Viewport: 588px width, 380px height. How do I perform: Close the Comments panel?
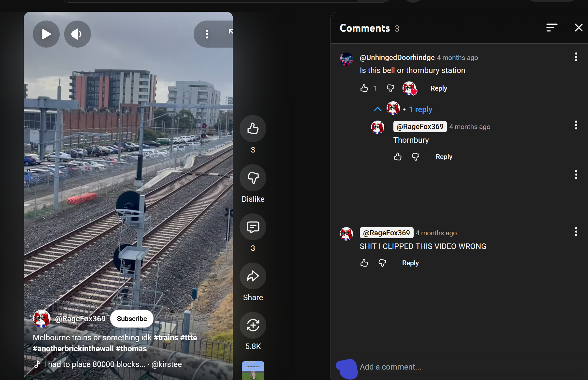tap(578, 28)
